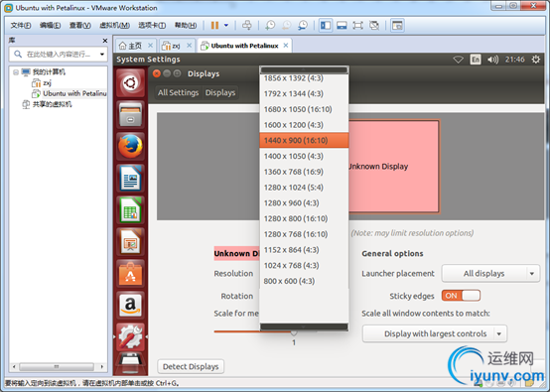The height and width of the screenshot is (392, 550).
Task: Click the resolution list scroll-down arrow bar
Action: 304,327
